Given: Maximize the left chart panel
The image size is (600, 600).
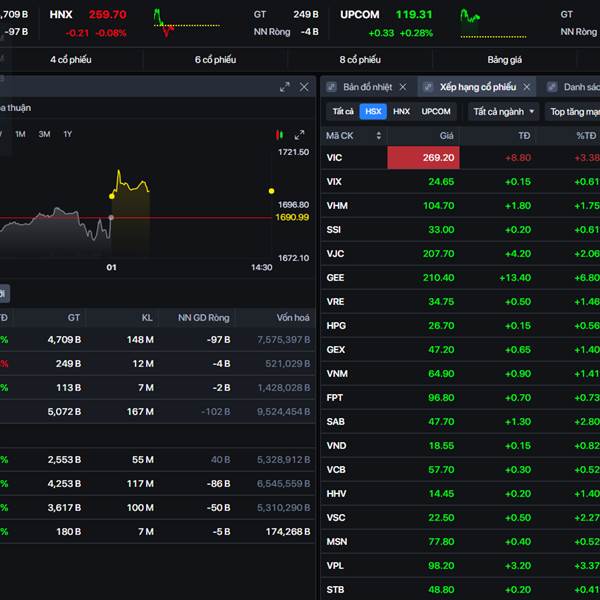Looking at the screenshot, I should [284, 87].
